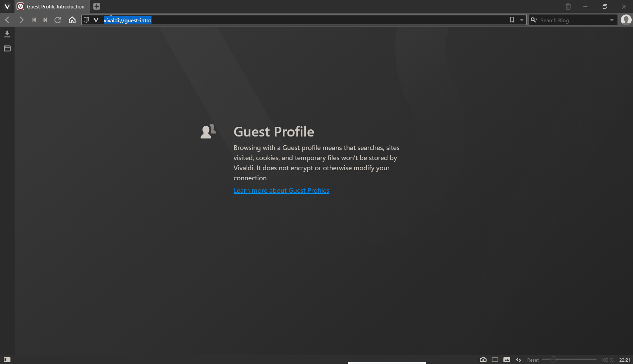Open Learn more about Guest Profiles

[x=281, y=190]
